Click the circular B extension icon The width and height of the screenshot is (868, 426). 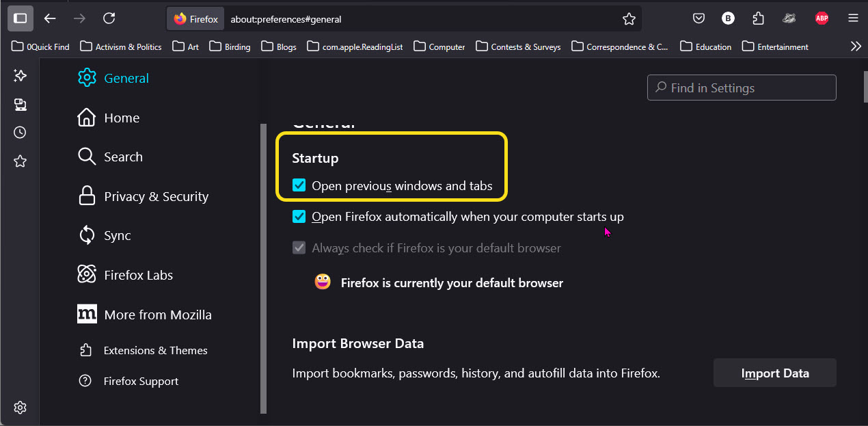click(x=728, y=18)
